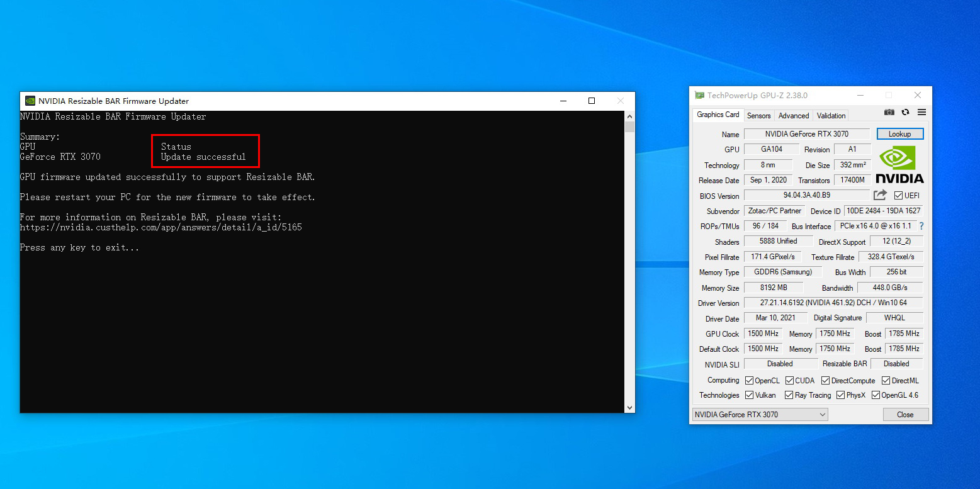This screenshot has width=980, height=489.
Task: Click console scrollbar down arrow
Action: coord(629,408)
